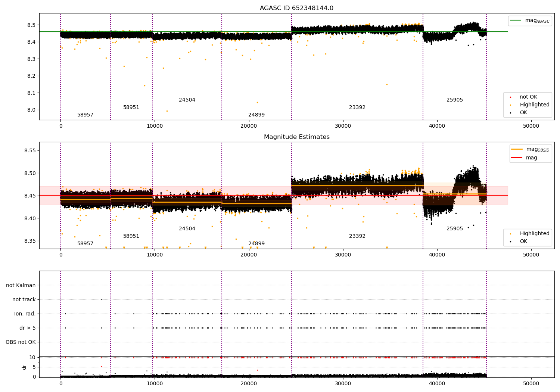Click obsid label 25905 in the Magnitude Estimates plot
The image size is (560, 392).
pyautogui.click(x=455, y=229)
